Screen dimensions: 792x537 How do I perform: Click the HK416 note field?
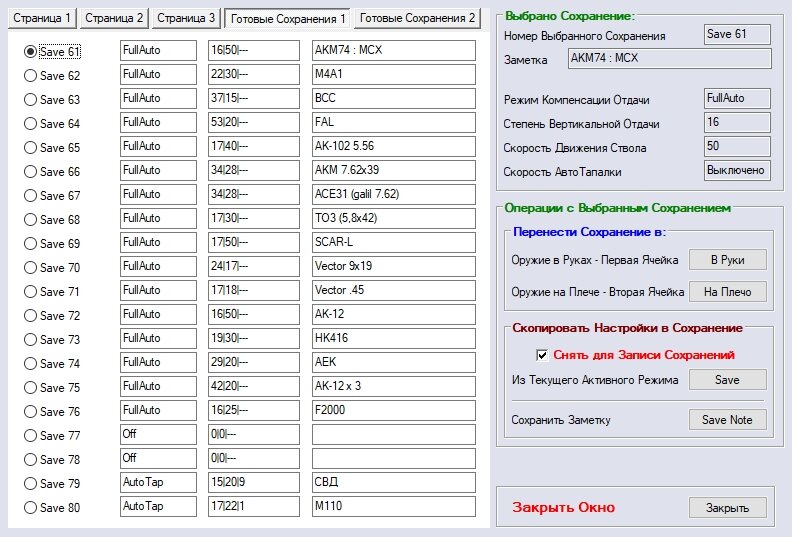tap(394, 338)
